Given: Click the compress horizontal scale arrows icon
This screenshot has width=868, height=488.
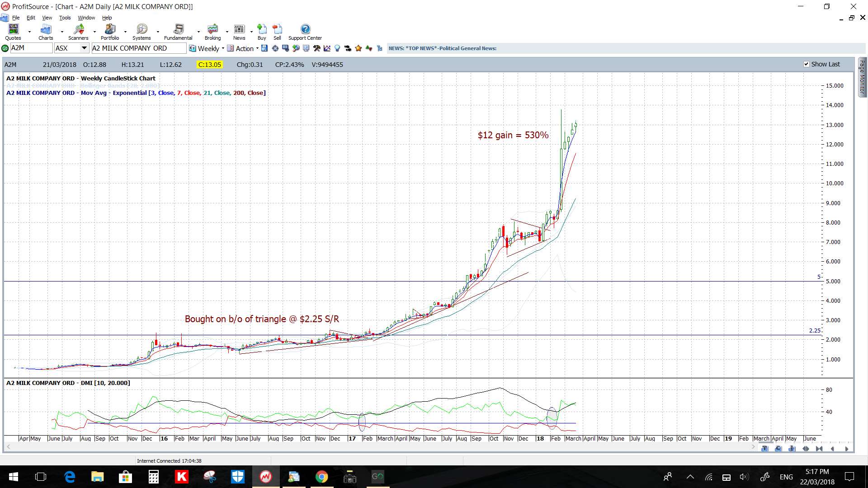Looking at the screenshot, I should [819, 449].
